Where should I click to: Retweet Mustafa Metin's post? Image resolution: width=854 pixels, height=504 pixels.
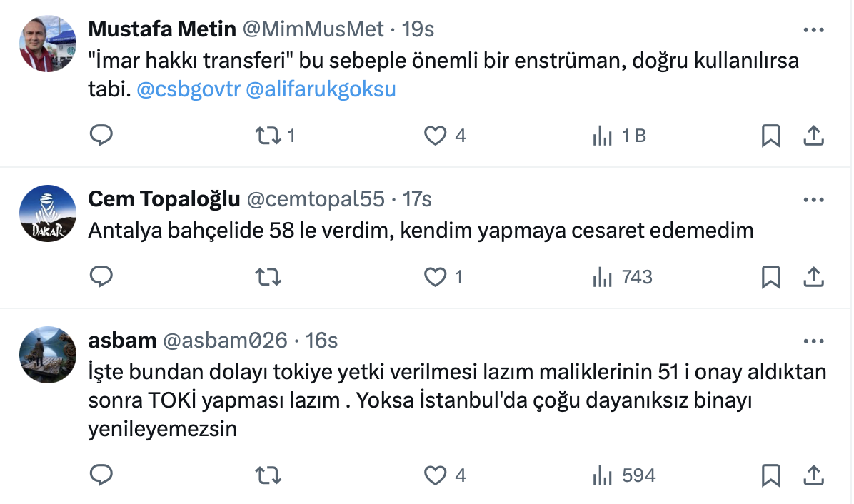pyautogui.click(x=268, y=135)
